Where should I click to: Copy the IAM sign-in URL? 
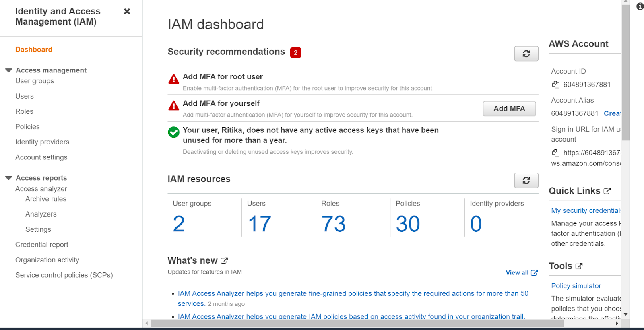(x=556, y=153)
